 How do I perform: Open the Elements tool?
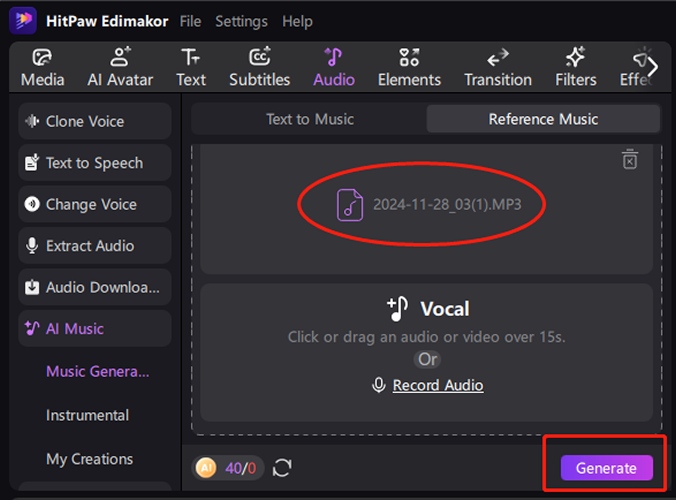[x=409, y=68]
